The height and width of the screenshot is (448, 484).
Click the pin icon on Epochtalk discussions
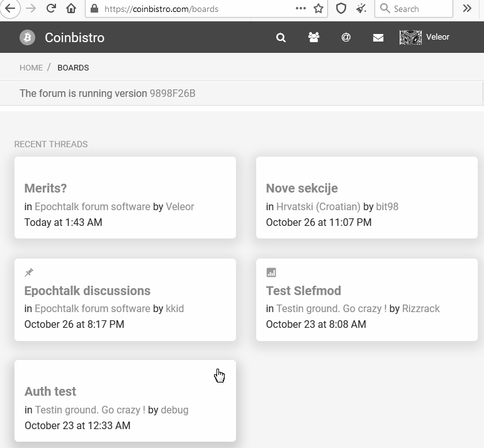(29, 272)
